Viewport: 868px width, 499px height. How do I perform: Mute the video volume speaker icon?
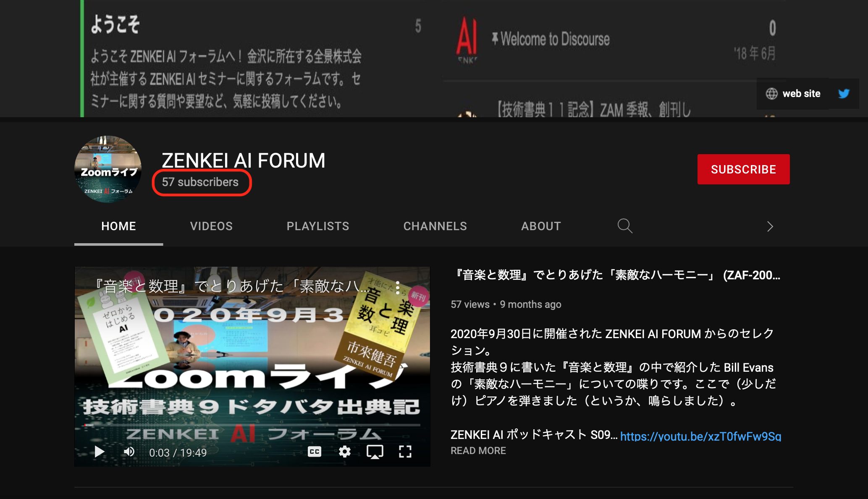[129, 452]
